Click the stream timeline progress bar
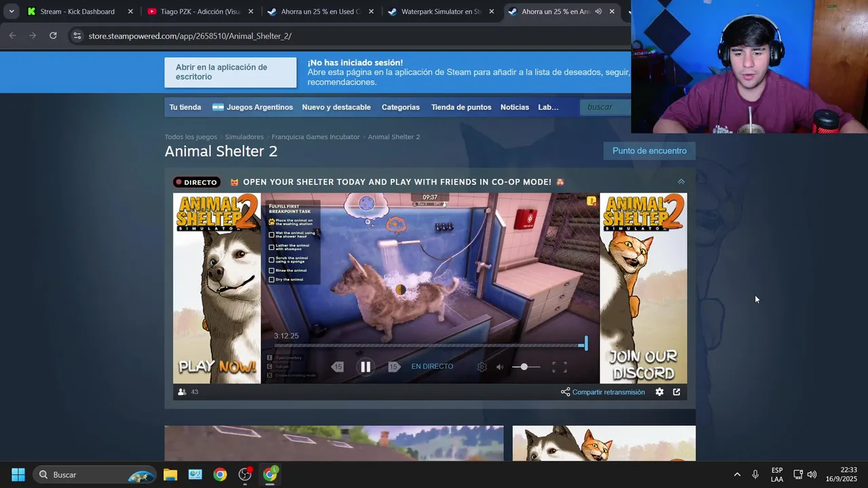Image resolution: width=868 pixels, height=488 pixels. tap(430, 346)
